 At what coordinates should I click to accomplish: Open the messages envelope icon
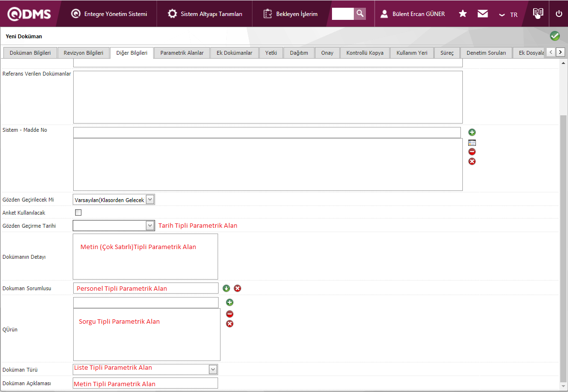coord(482,14)
